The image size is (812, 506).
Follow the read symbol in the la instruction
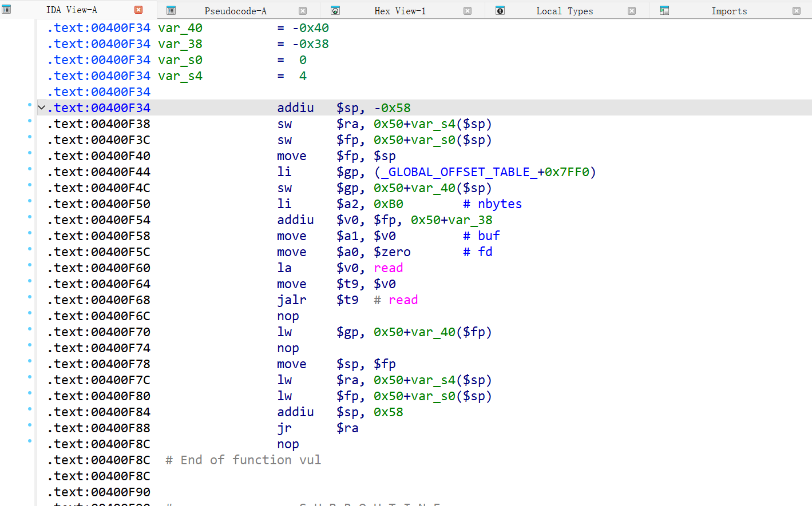point(389,268)
